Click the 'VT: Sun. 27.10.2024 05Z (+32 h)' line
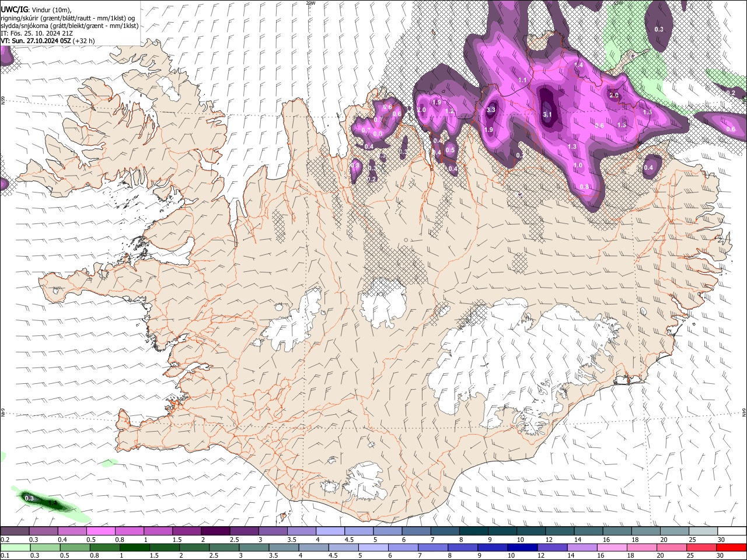Image resolution: width=747 pixels, height=560 pixels. (47, 41)
